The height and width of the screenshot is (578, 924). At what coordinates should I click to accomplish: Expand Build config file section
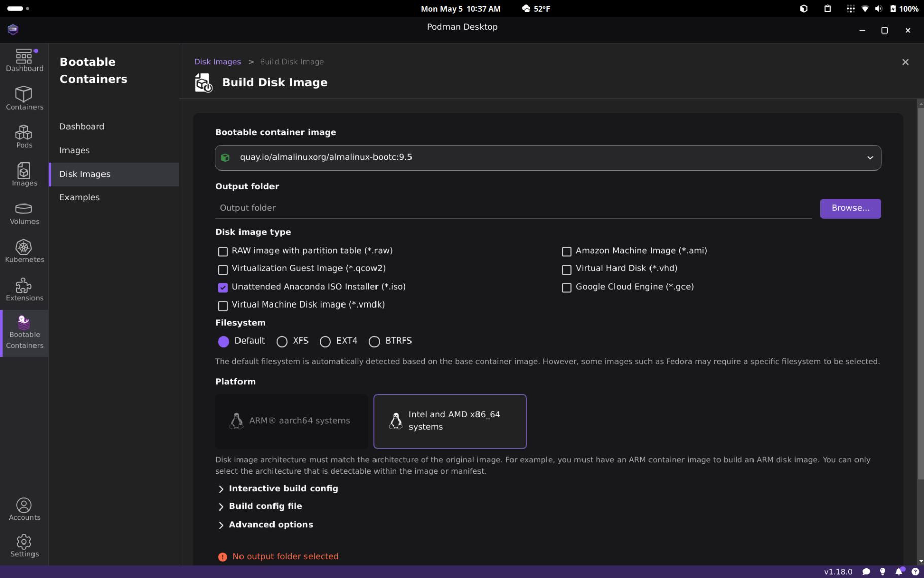pos(260,506)
